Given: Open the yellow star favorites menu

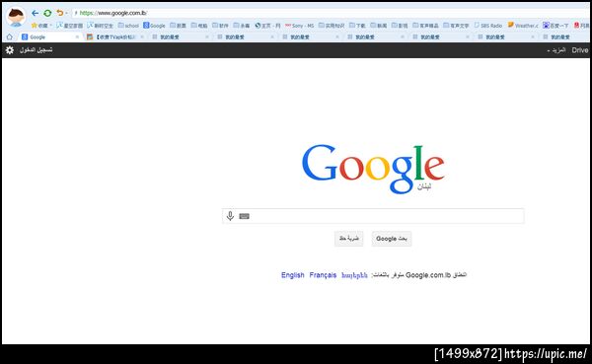Looking at the screenshot, I should (41, 26).
